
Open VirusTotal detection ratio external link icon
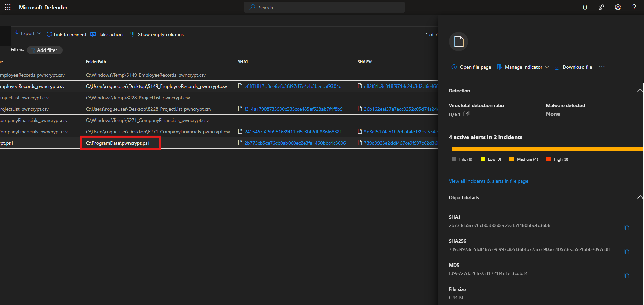pyautogui.click(x=466, y=114)
